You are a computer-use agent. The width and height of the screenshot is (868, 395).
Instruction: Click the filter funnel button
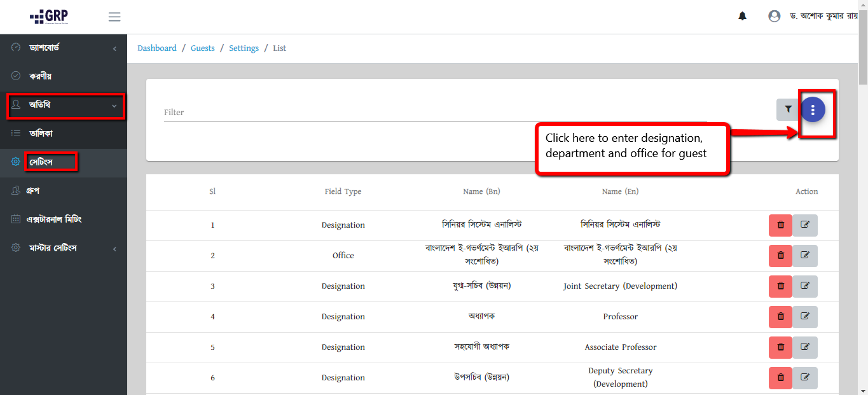(788, 109)
